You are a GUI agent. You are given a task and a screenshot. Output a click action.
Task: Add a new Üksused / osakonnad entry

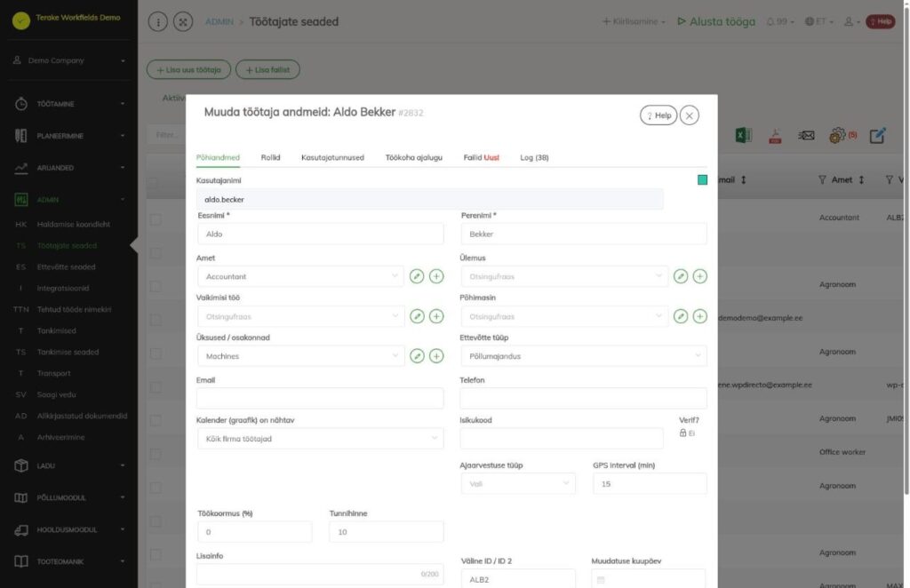[436, 356]
